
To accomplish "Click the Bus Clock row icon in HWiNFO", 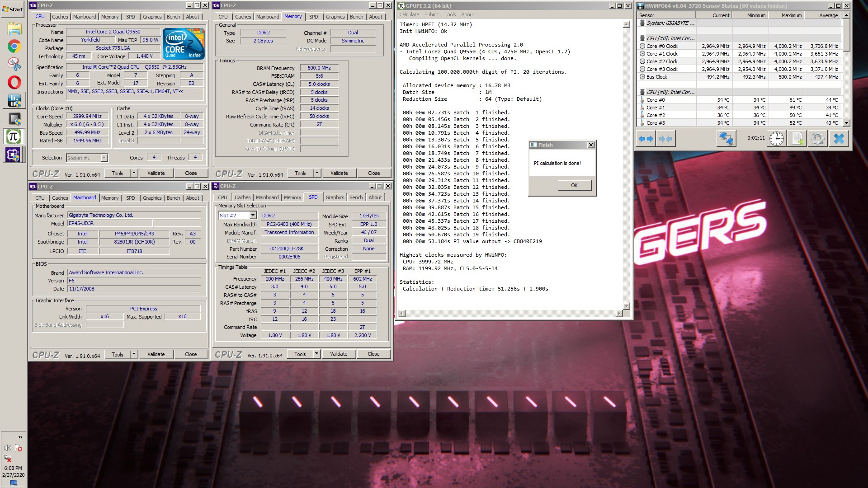I will [642, 77].
